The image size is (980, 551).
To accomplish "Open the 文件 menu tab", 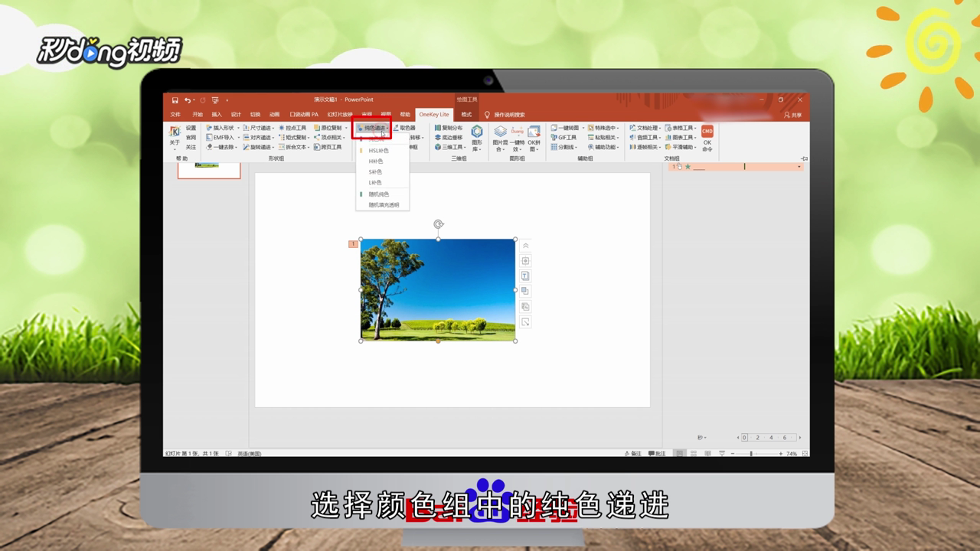I will pos(175,114).
